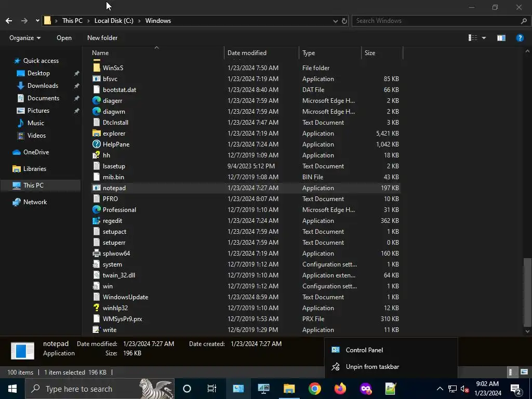Open Documents in the navigation pane
Viewport: 532px width, 399px height.
click(43, 98)
